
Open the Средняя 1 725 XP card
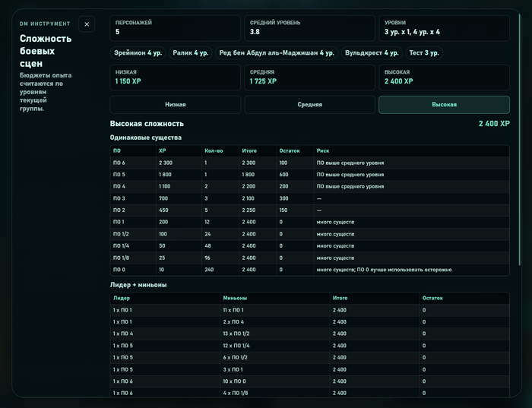point(310,77)
